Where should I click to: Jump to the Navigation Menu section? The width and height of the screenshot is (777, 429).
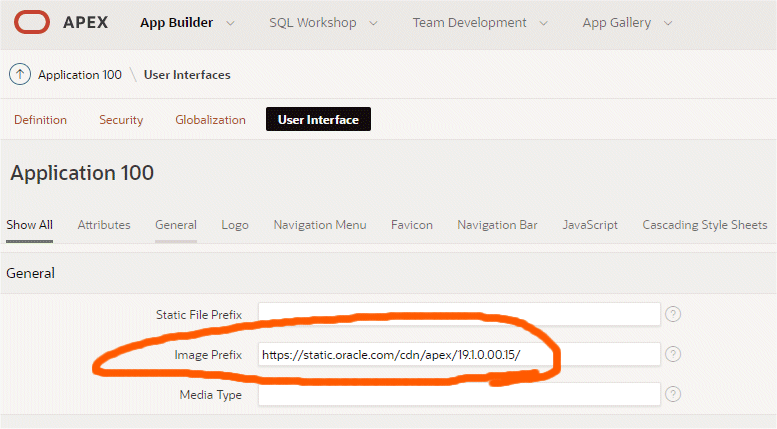click(x=320, y=225)
